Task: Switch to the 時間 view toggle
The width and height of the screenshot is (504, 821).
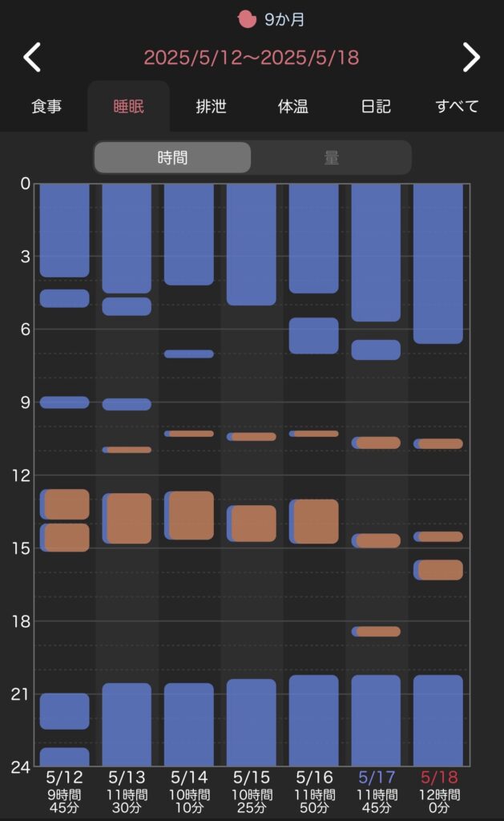Action: click(172, 158)
